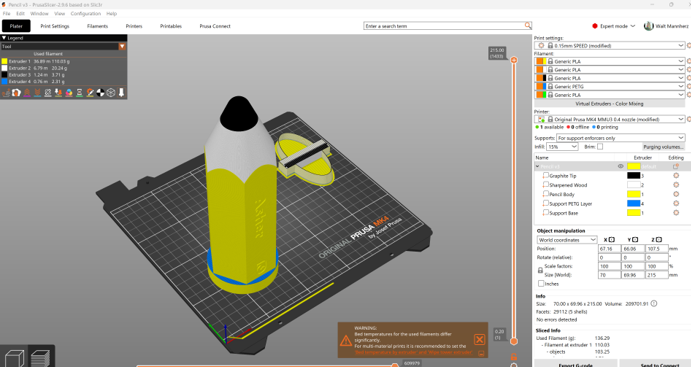
Task: Toggle Travel moves visibility in legend toolbar
Action: click(x=6, y=93)
